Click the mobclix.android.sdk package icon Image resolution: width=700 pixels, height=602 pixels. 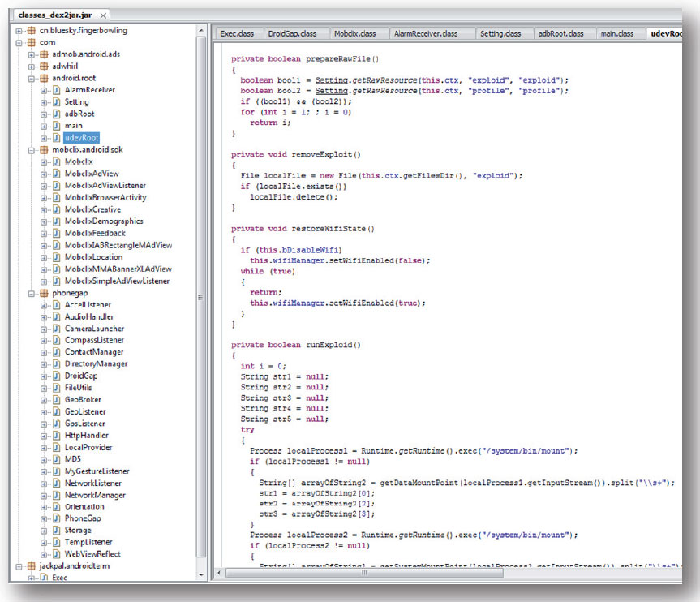pyautogui.click(x=44, y=149)
